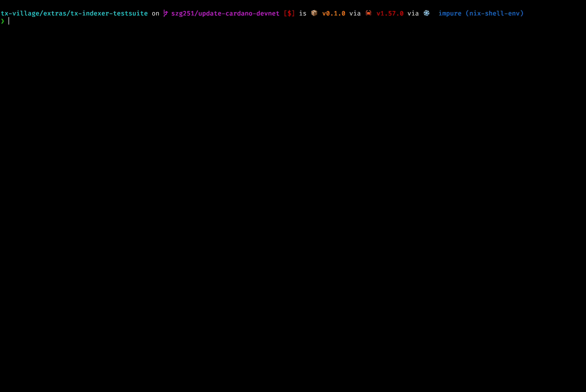Click the Rust version v1.57.0
Image resolution: width=586 pixels, height=392 pixels.
[390, 13]
